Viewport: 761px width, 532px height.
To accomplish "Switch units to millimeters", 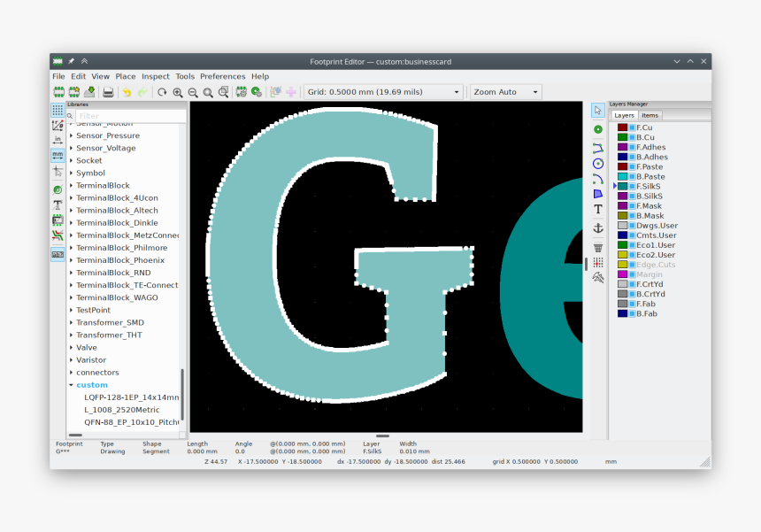I will (58, 155).
